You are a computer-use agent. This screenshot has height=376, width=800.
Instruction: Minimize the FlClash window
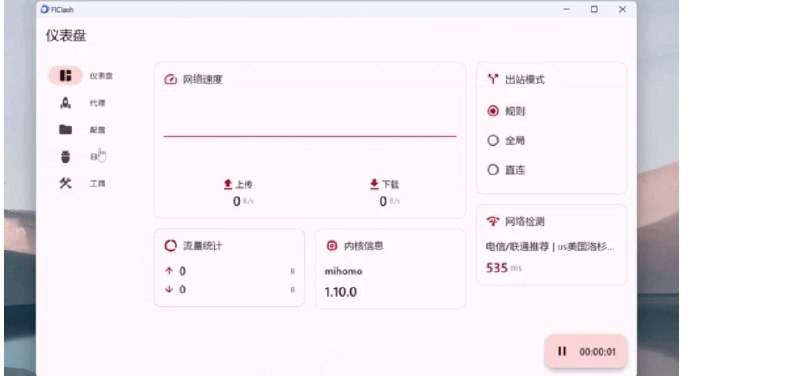point(566,9)
